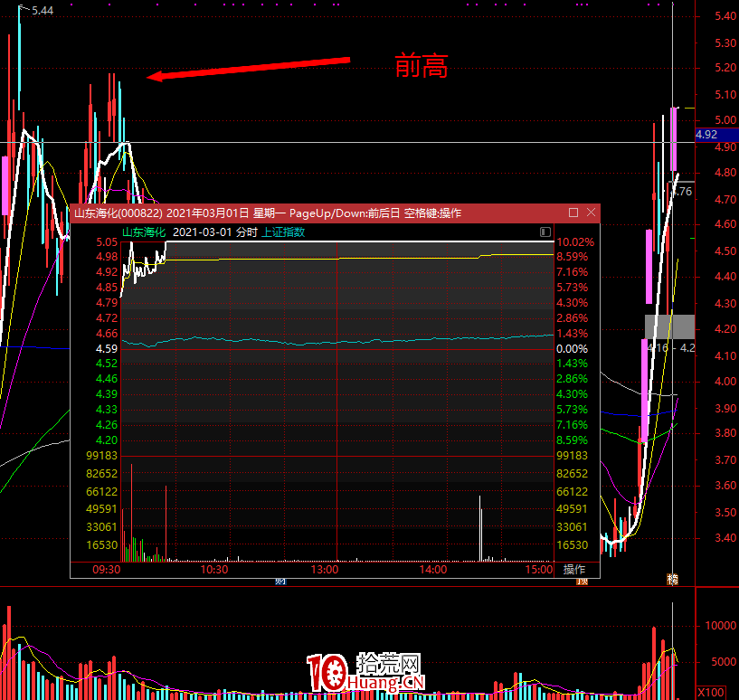Screen dimensions: 739x700
Task: Maximize the 山东海化 intraday popup window
Action: [573, 213]
